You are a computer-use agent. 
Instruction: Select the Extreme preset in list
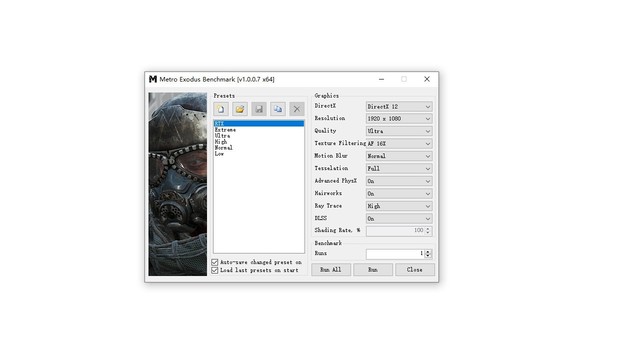[x=225, y=130]
